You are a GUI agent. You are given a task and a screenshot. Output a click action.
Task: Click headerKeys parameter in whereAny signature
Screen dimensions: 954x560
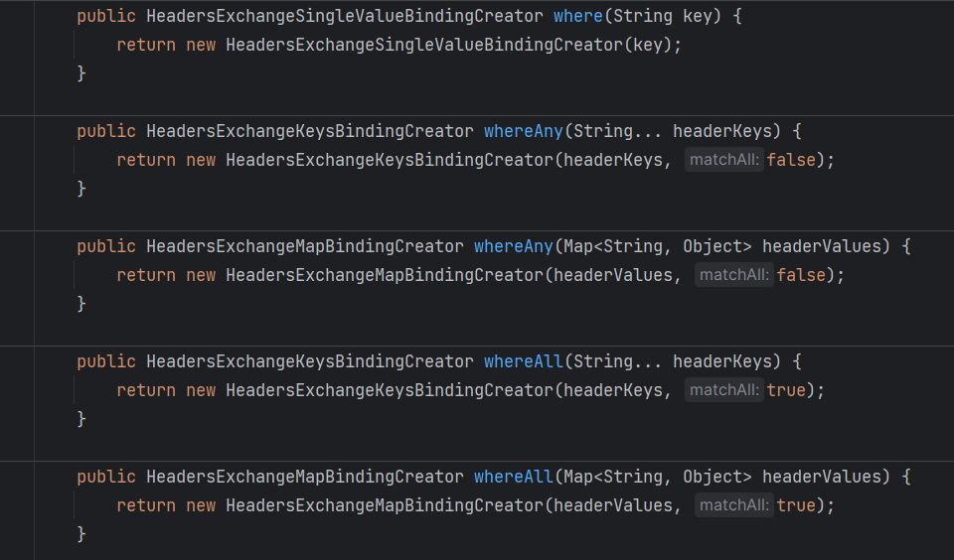coord(721,131)
